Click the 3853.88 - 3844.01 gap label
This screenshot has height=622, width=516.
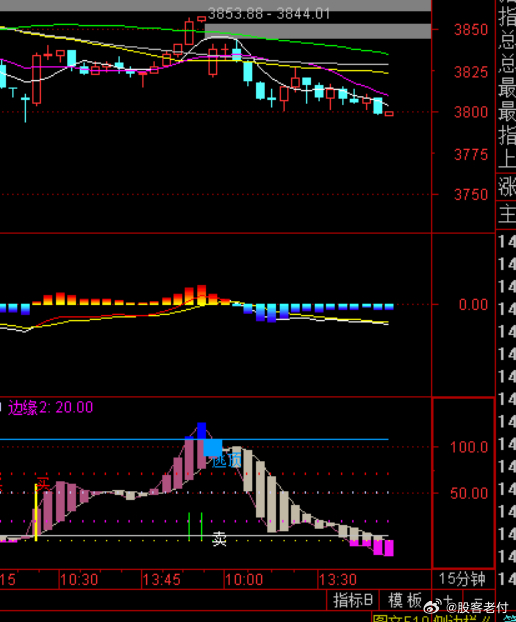tap(269, 14)
